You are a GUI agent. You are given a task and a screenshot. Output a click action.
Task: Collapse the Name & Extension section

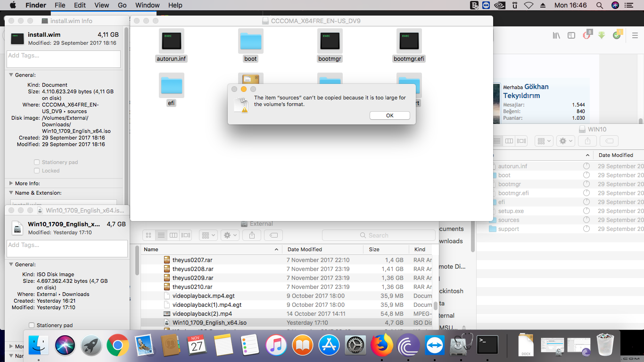[x=11, y=193]
